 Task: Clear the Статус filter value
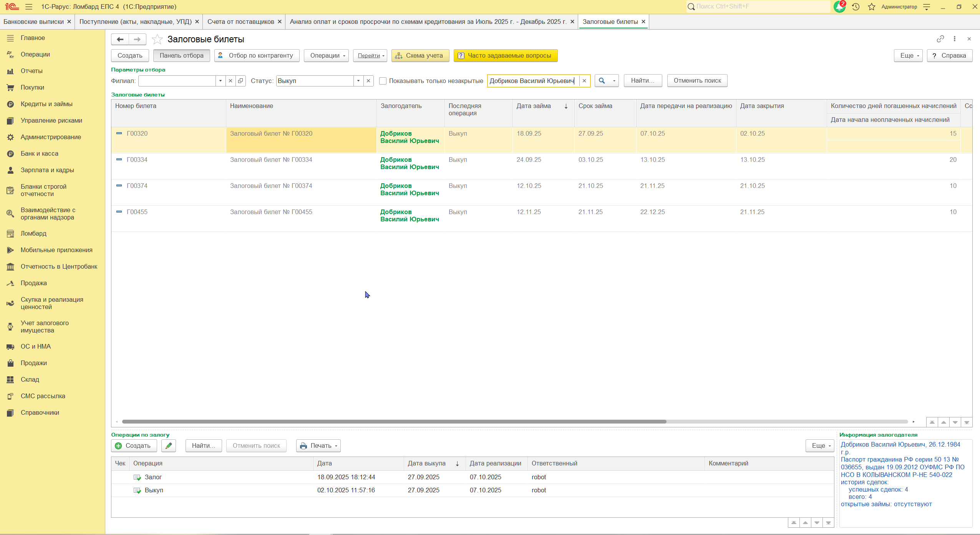(x=368, y=81)
